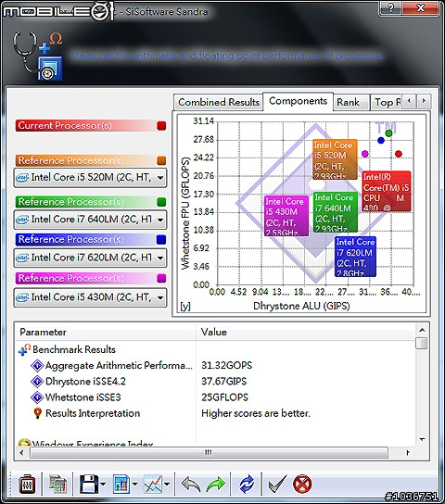Click the results list scroll up arrow

point(422,330)
